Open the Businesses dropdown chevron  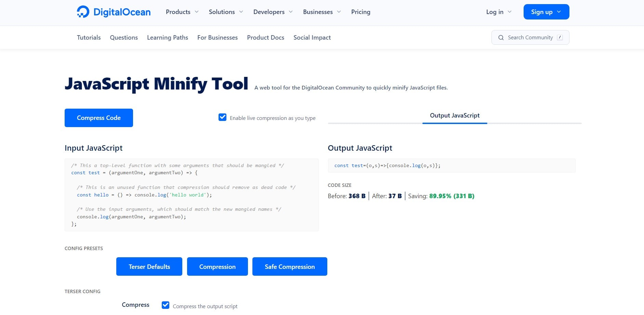(x=339, y=12)
